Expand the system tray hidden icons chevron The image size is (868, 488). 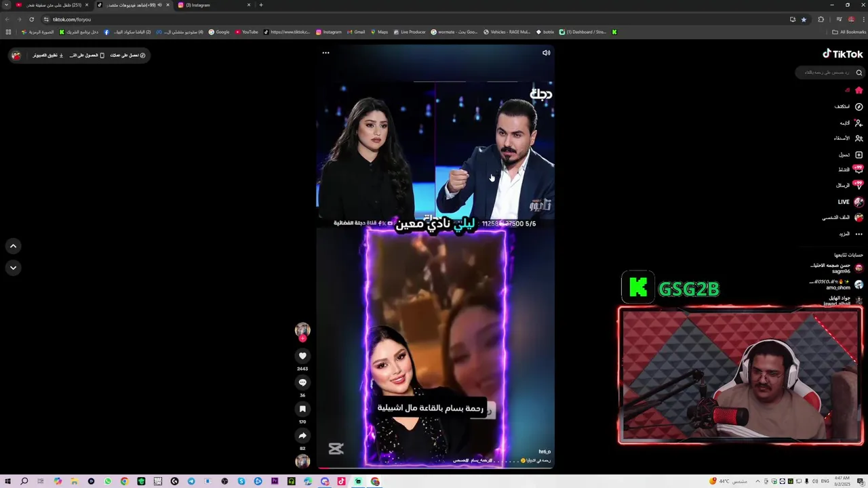tap(758, 481)
